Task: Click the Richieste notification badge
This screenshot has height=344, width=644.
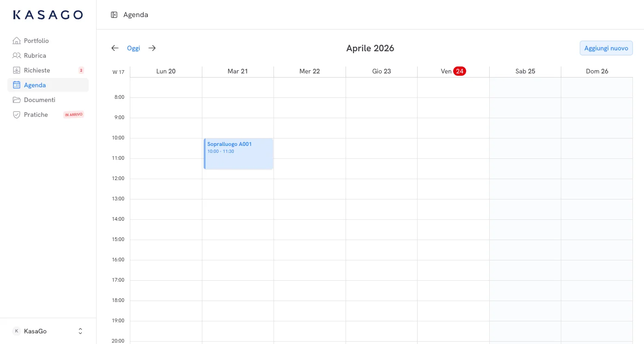Action: click(81, 70)
